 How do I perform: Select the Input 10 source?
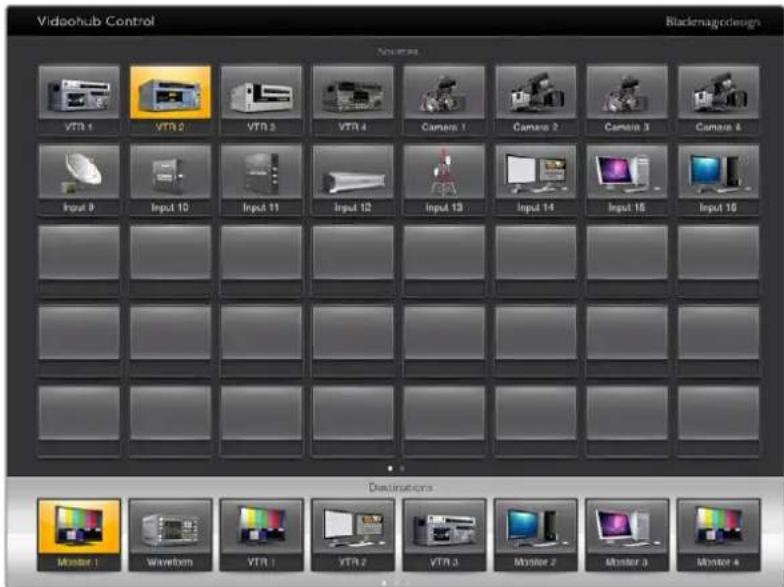[170, 180]
